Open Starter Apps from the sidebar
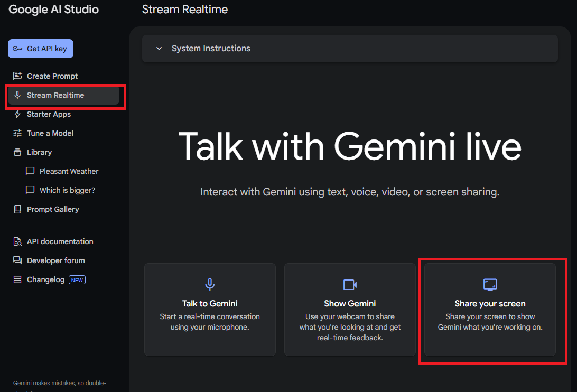 coord(63,114)
